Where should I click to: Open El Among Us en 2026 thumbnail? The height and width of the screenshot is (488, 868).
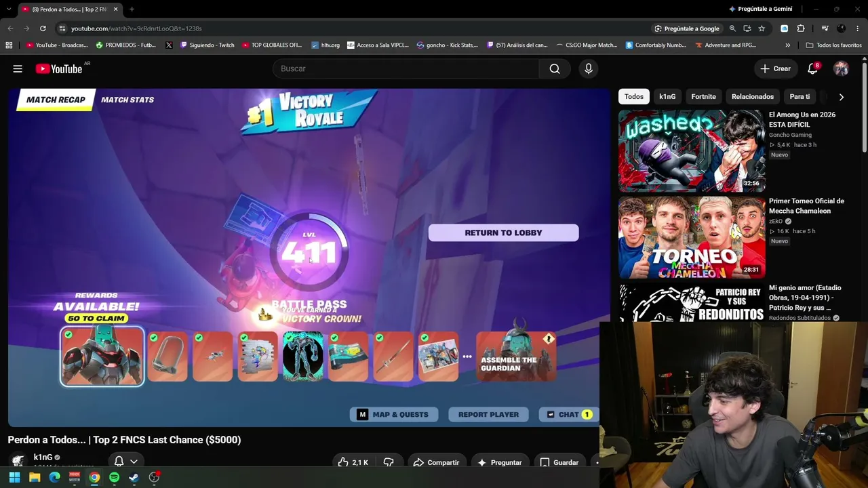(692, 151)
